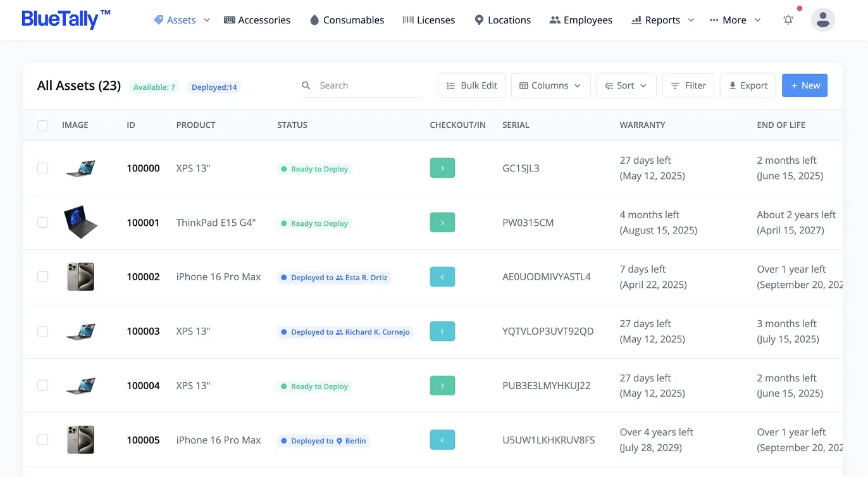The image size is (868, 477).
Task: Click the BlueTally logo
Action: tap(66, 20)
